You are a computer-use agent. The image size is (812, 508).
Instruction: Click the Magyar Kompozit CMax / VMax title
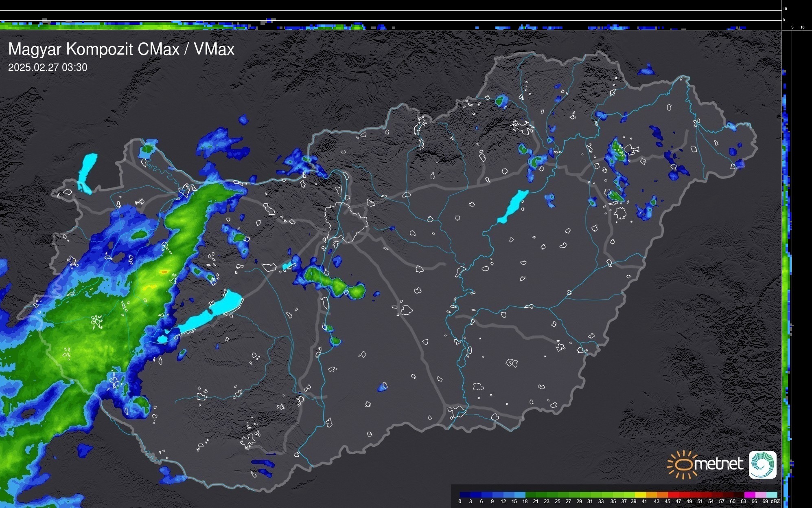point(121,49)
